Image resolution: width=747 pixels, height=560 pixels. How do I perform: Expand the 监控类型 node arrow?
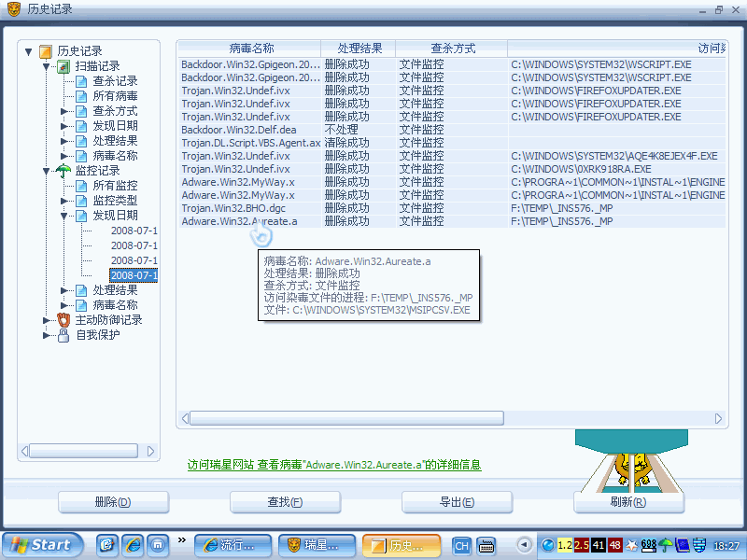63,201
